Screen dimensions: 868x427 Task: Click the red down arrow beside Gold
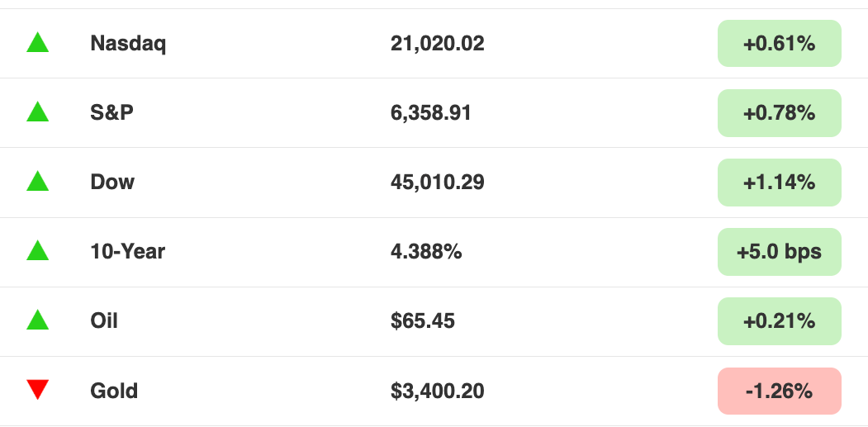[x=38, y=390]
